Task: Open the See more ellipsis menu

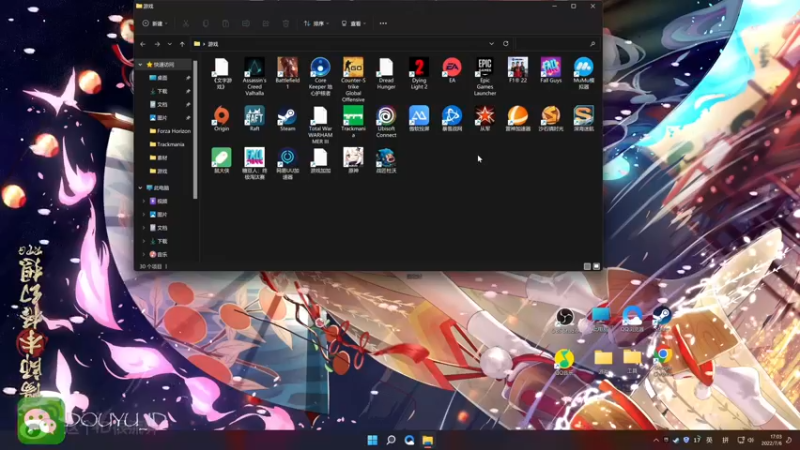Action: (383, 23)
